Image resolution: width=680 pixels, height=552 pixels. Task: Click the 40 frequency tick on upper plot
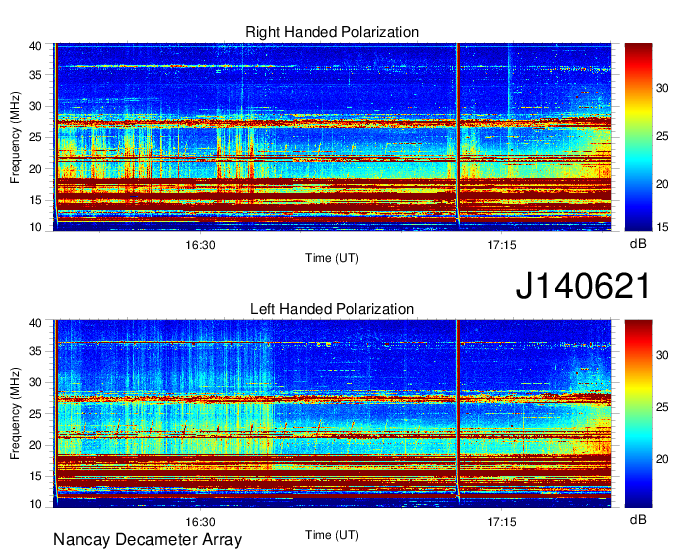point(35,46)
